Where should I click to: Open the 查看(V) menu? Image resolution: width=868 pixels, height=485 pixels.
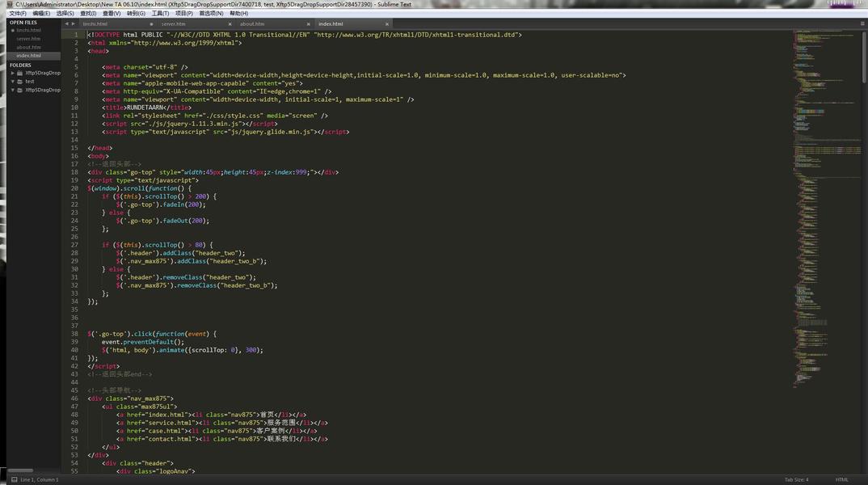112,13
